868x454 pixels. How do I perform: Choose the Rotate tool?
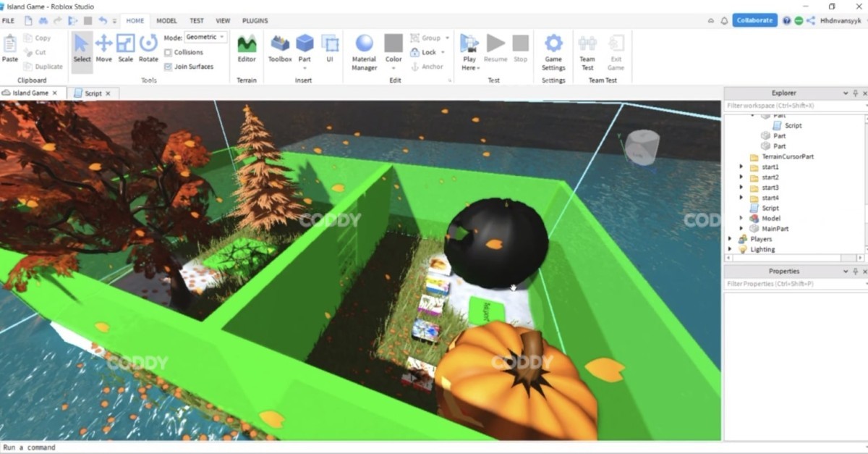(x=148, y=49)
